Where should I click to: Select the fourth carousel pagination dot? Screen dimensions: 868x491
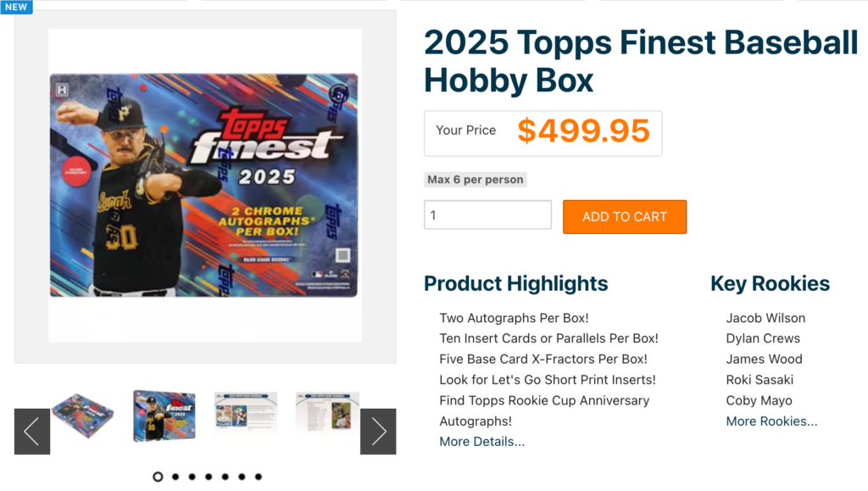pos(209,477)
